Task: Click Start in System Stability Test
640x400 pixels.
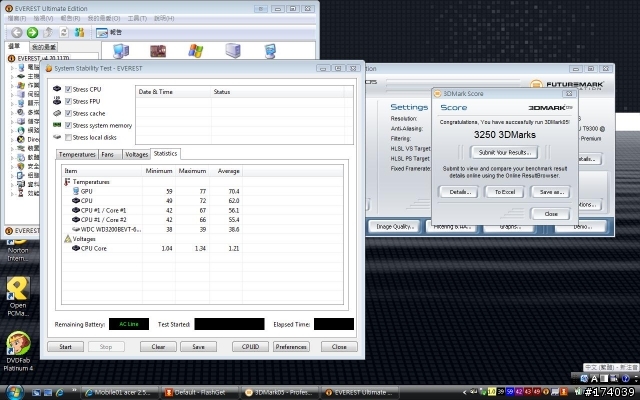Action: (65, 347)
